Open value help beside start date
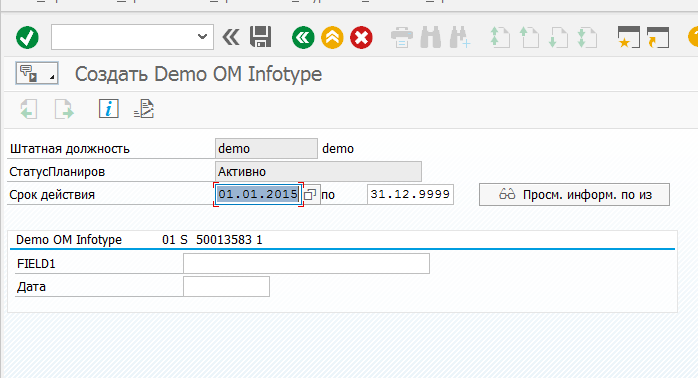This screenshot has height=378, width=698. 310,195
